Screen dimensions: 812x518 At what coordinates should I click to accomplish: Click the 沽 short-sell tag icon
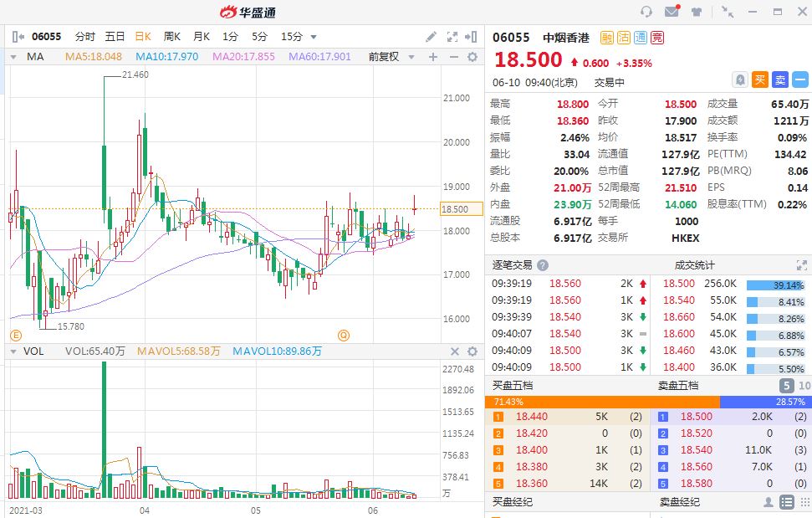624,38
